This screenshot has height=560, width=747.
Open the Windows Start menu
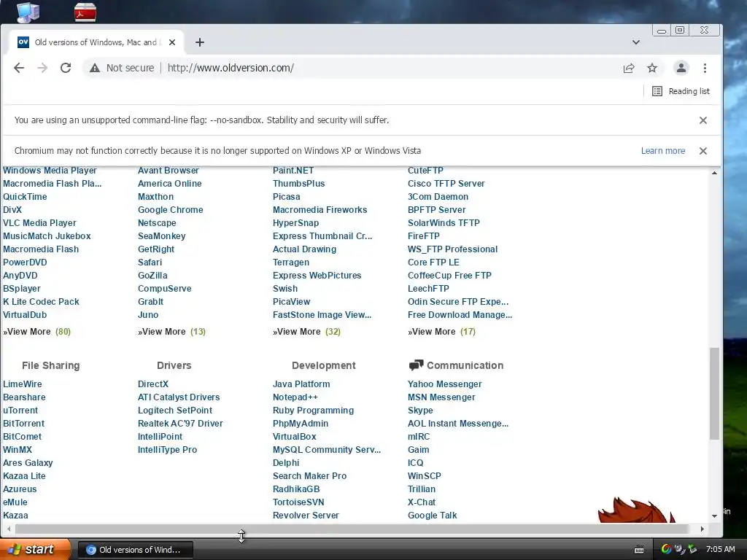34,550
